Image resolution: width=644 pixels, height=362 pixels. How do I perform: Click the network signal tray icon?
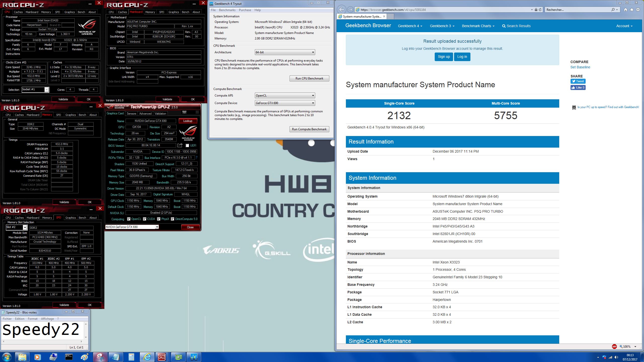click(x=610, y=357)
